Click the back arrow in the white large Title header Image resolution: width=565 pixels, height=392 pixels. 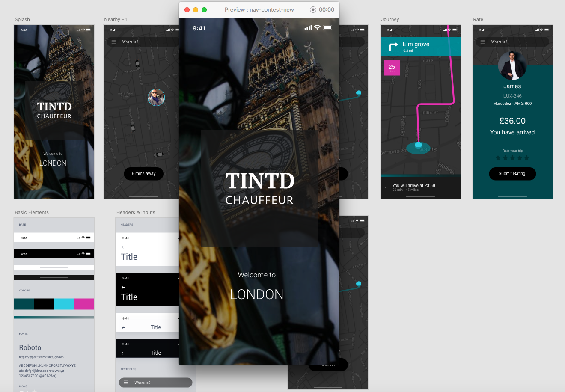(123, 247)
